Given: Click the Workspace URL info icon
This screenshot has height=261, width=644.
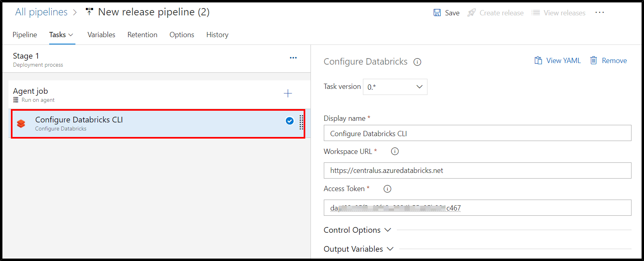Looking at the screenshot, I should tap(395, 152).
